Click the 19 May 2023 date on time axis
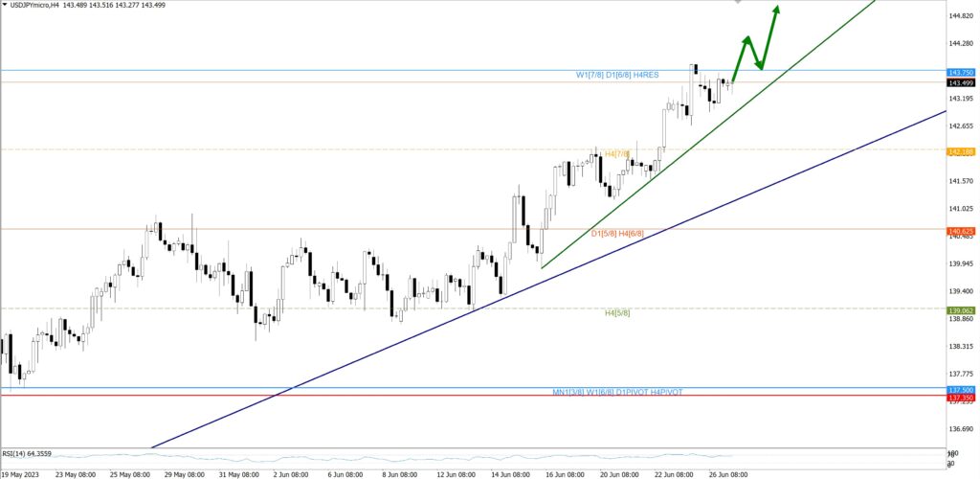Screen dimensions: 980x479 point(21,473)
